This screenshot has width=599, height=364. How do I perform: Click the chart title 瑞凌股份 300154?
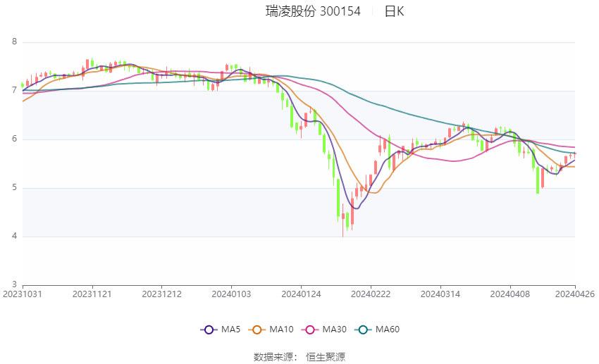coord(313,11)
